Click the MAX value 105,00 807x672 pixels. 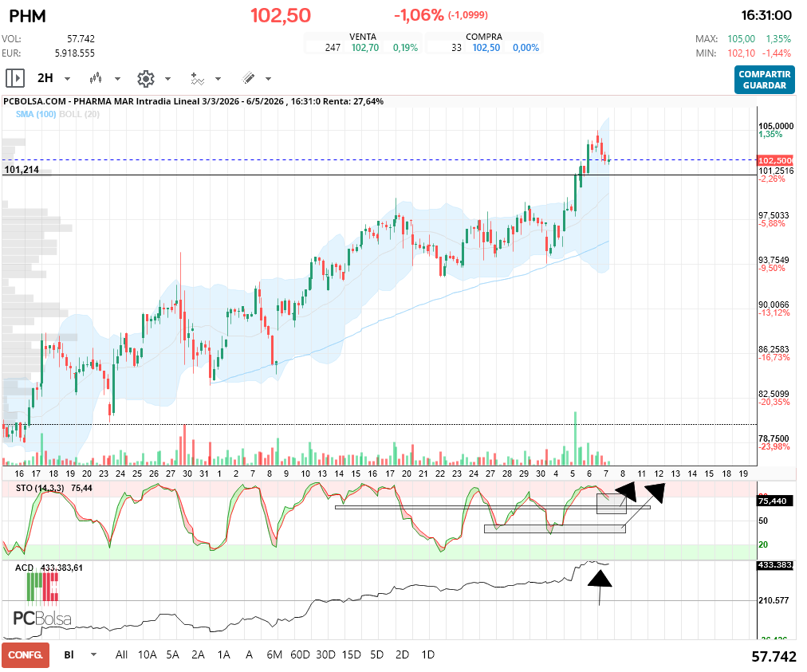click(741, 39)
